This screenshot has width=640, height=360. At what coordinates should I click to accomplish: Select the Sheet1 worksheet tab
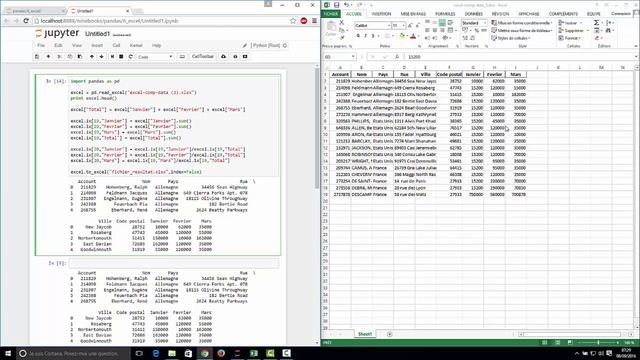click(364, 334)
